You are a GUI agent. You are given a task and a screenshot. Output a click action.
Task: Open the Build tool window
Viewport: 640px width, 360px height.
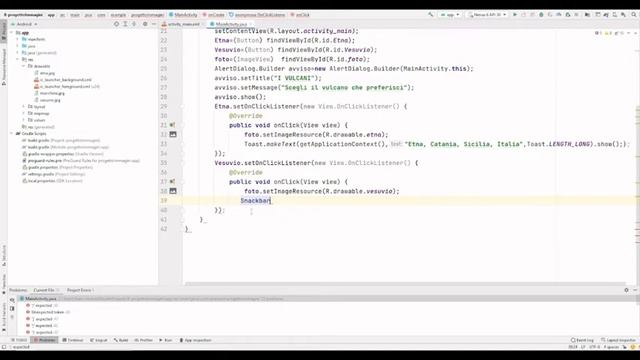click(x=121, y=340)
